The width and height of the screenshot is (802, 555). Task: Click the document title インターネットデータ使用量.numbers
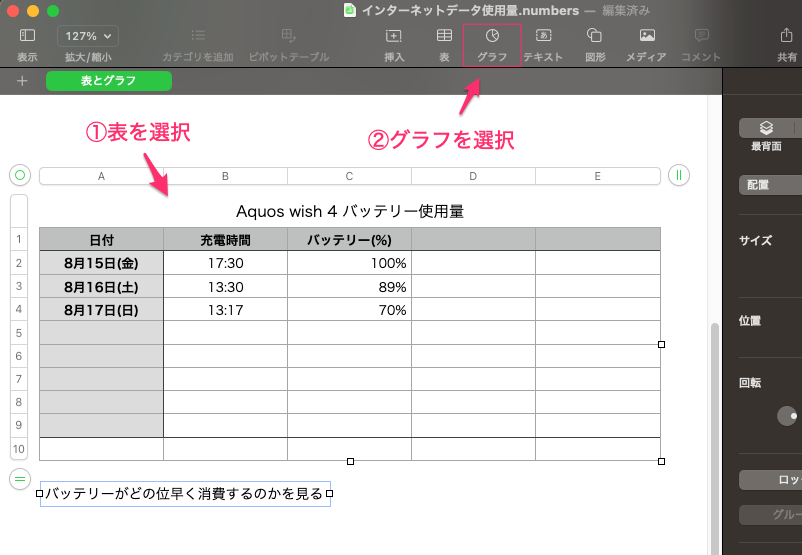[x=471, y=10]
